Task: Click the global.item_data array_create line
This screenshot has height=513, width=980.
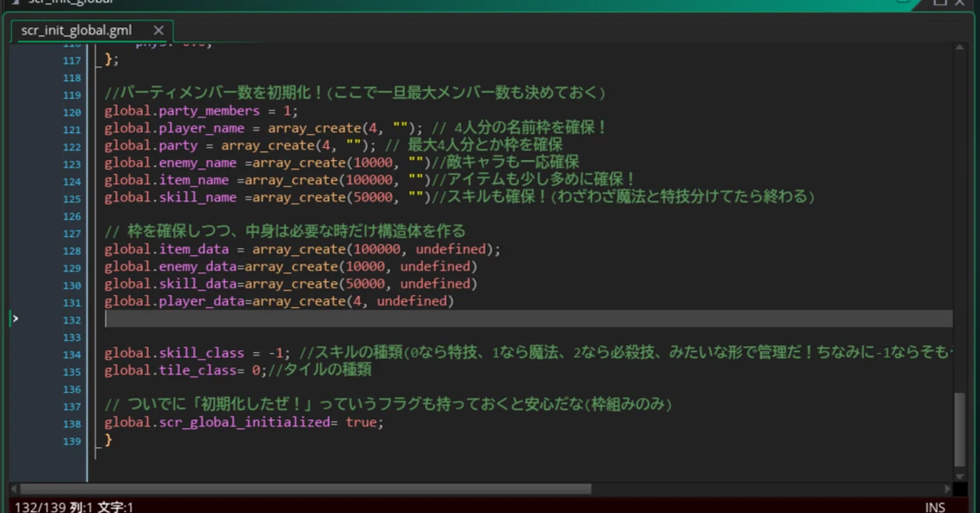Action: 302,249
